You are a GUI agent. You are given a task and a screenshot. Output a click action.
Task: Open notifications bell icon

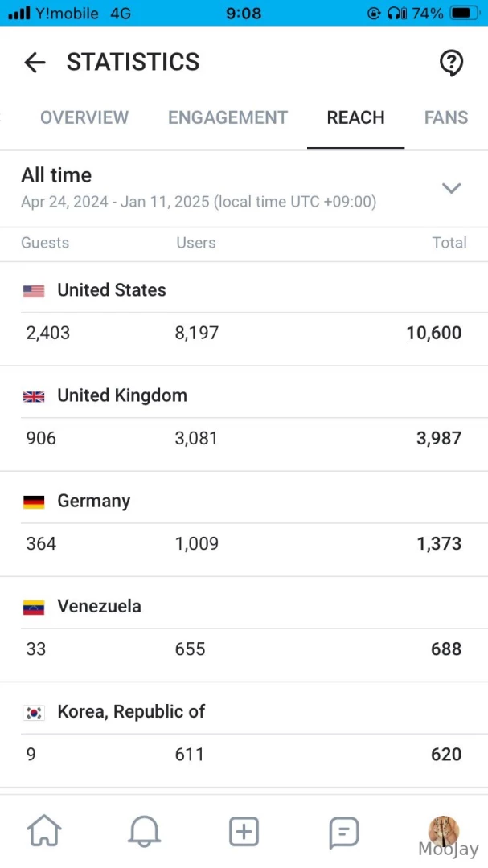144,831
